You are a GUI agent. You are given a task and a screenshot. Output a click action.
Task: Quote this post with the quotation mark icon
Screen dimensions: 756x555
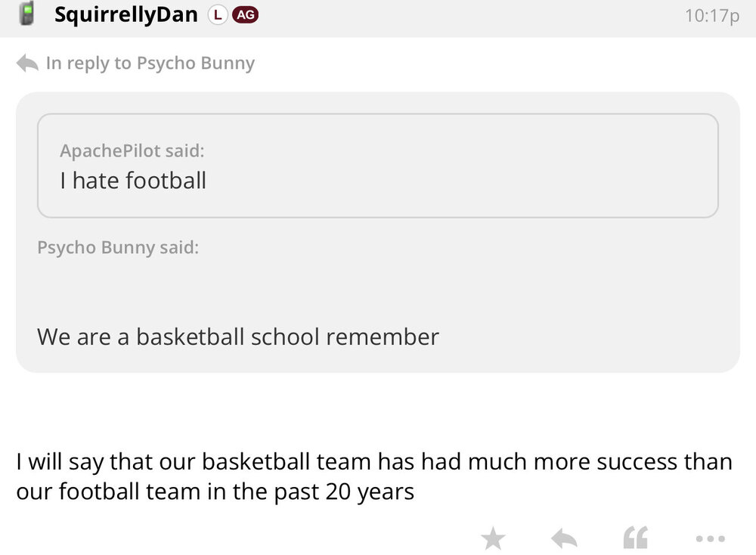(635, 538)
